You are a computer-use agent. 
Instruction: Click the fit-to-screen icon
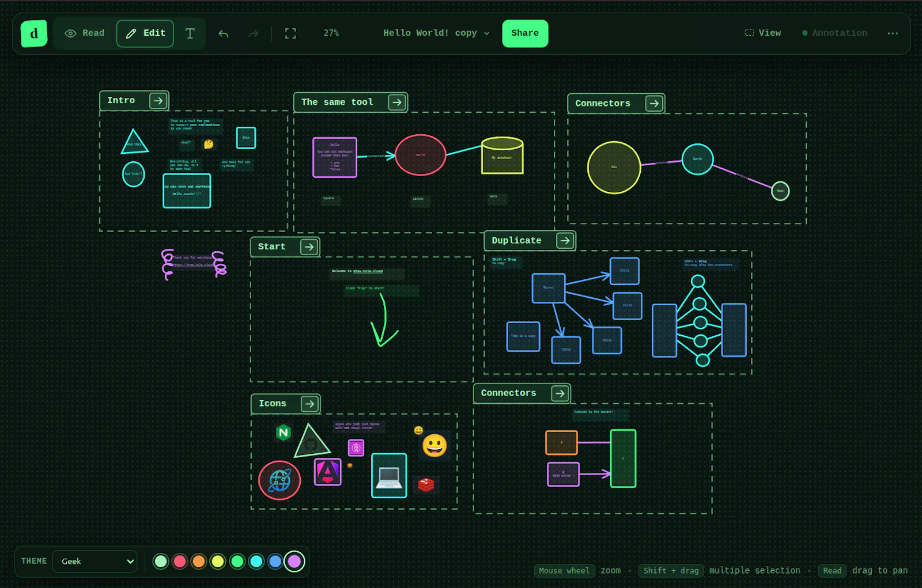point(290,33)
